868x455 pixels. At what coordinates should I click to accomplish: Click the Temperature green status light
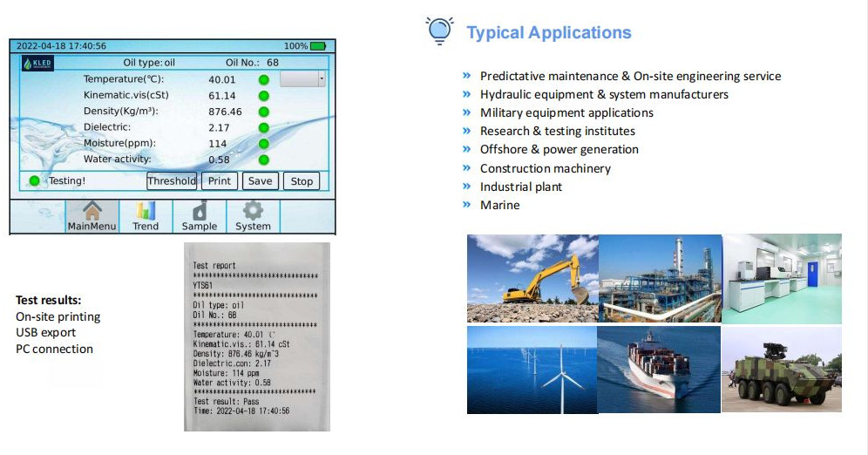click(263, 80)
